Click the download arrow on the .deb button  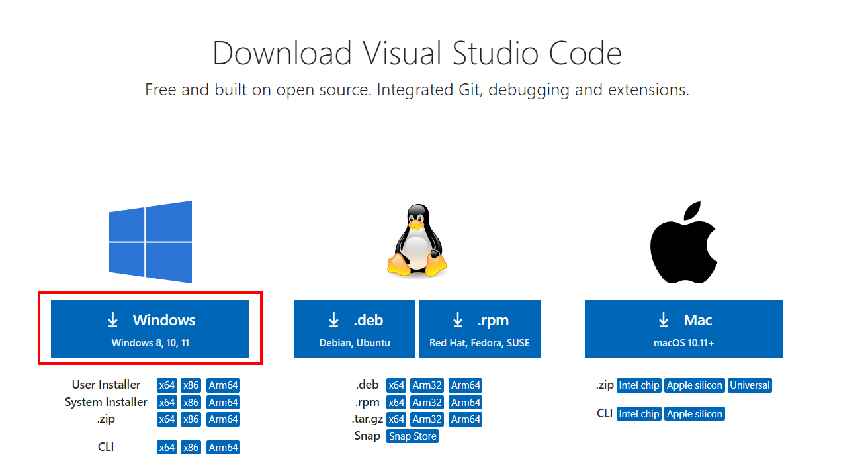(x=333, y=320)
